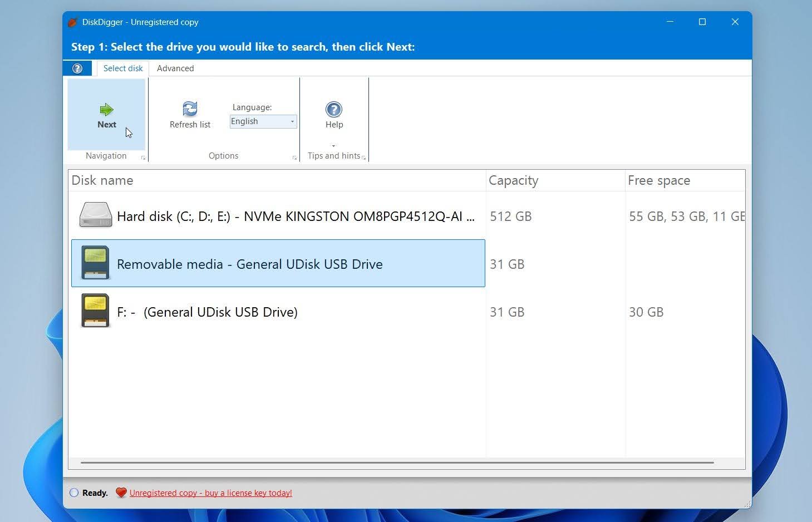Click the DiskDigger app icon in title bar
The image size is (812, 522).
tap(72, 22)
